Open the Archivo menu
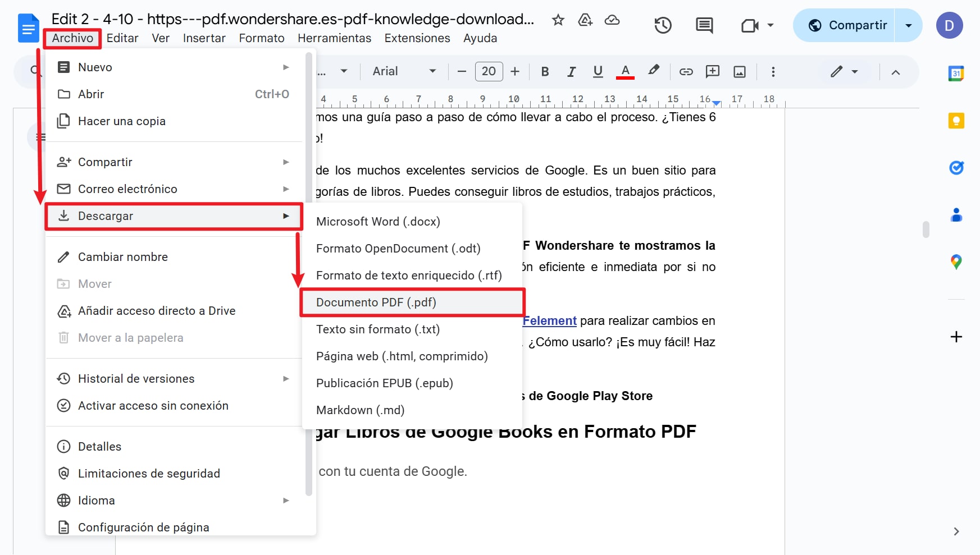980x555 pixels. [72, 38]
